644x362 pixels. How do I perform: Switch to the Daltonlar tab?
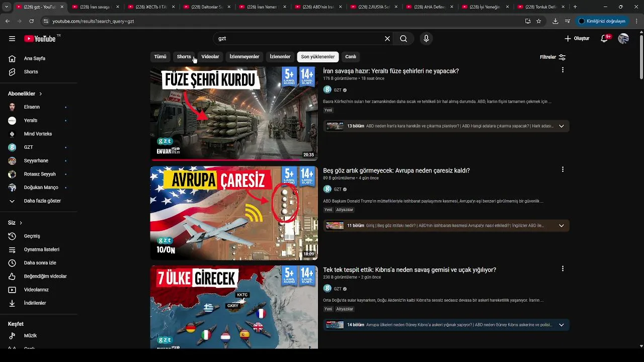click(207, 7)
